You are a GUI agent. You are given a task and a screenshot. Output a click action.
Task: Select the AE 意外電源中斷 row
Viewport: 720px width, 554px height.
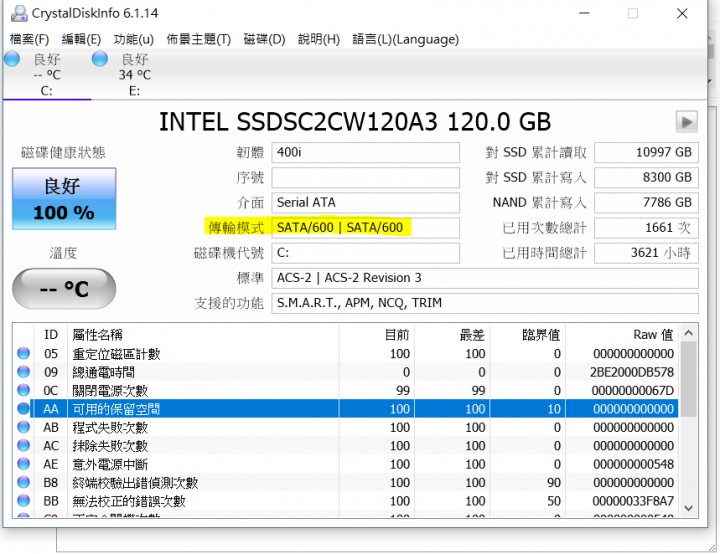click(346, 464)
